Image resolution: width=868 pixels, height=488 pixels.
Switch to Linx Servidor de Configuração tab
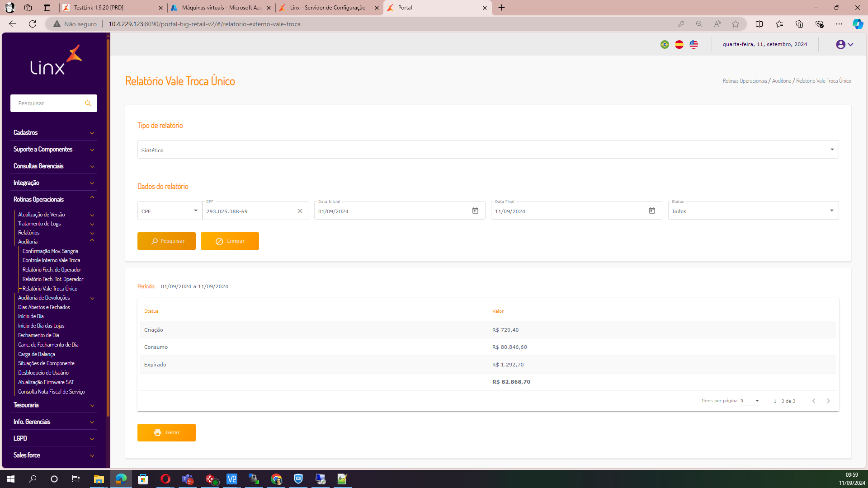pos(329,8)
